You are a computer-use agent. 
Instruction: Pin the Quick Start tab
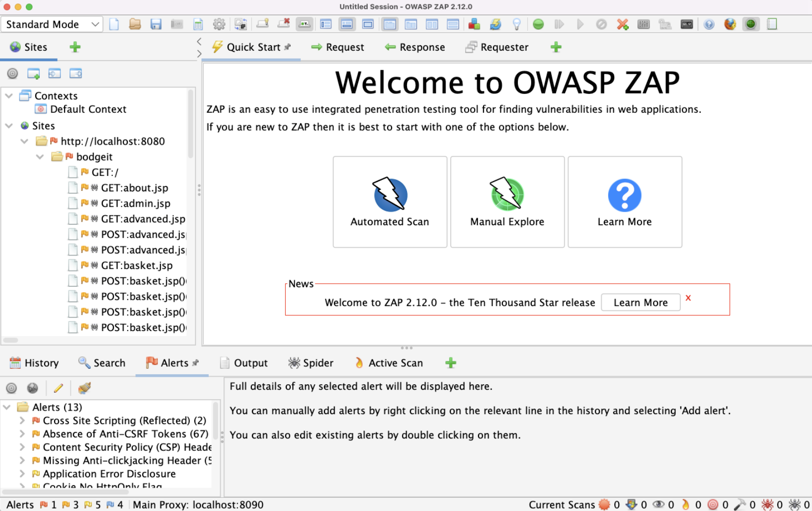287,46
